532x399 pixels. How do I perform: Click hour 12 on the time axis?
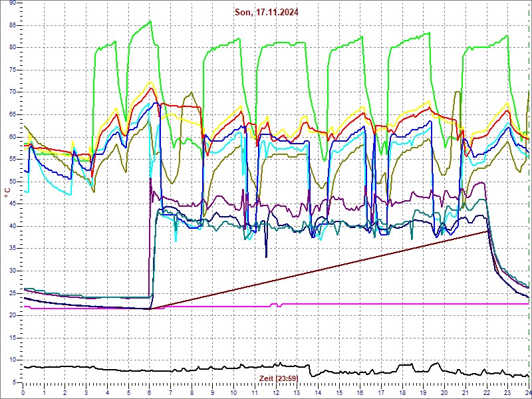point(276,392)
